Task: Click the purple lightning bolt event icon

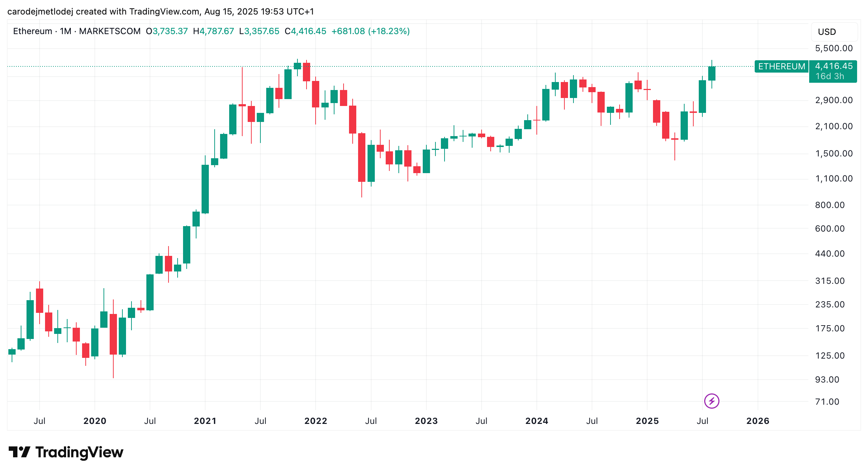Action: pyautogui.click(x=711, y=401)
